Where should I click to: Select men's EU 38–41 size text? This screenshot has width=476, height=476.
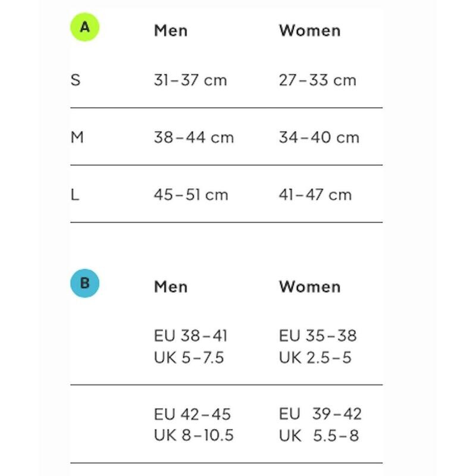[x=190, y=336]
